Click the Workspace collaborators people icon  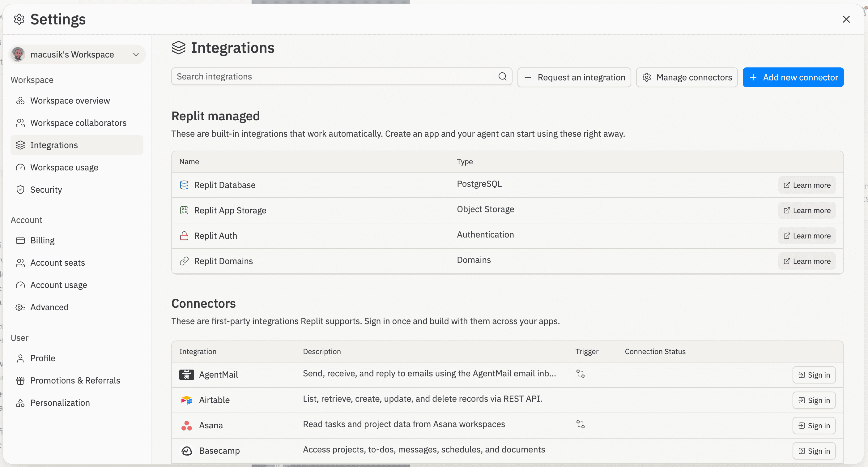(x=20, y=123)
